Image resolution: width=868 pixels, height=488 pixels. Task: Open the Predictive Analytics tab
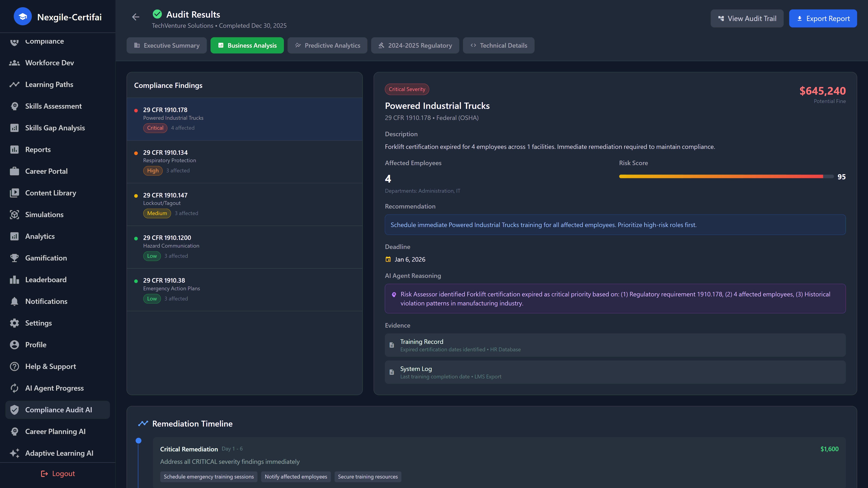tap(327, 45)
